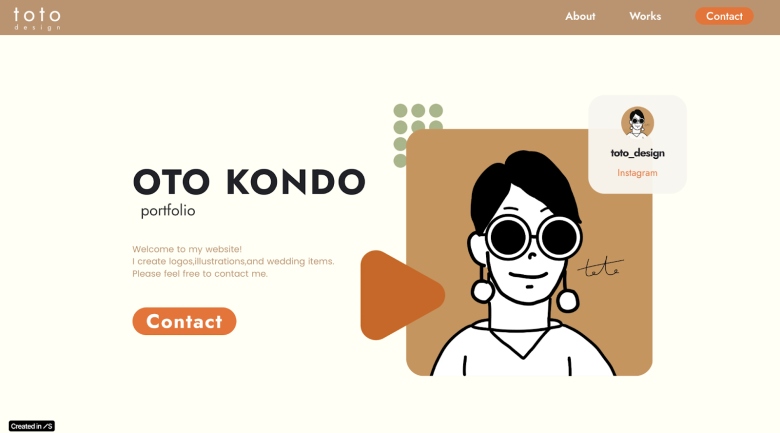Click the round profile avatar icon
The image size is (780, 433).
[x=637, y=122]
